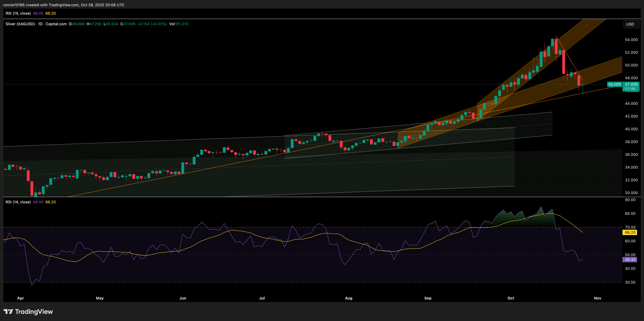644x321 pixels.
Task: Click the SILVER price flag
Action: (x=615, y=84)
